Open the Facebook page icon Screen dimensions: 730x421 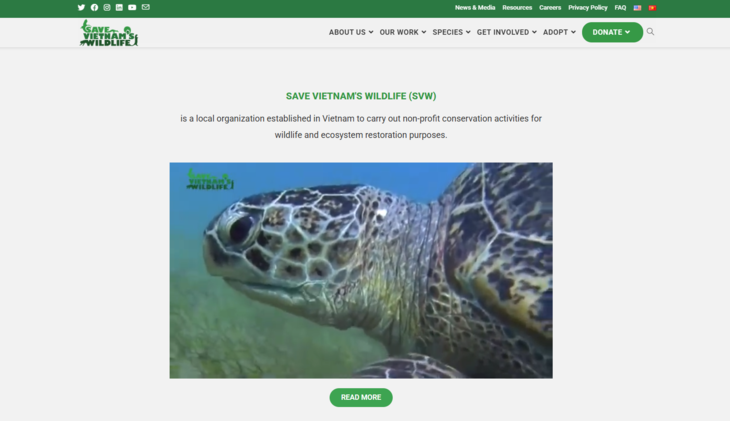[95, 7]
